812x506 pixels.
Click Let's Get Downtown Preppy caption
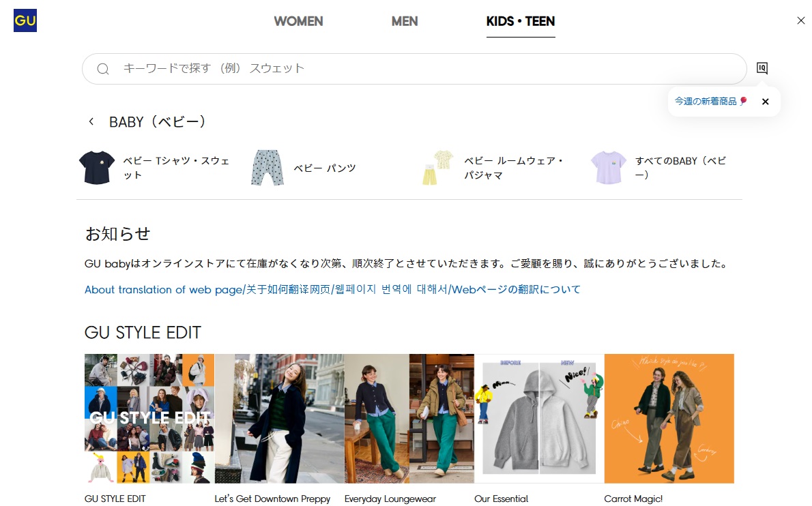(272, 498)
